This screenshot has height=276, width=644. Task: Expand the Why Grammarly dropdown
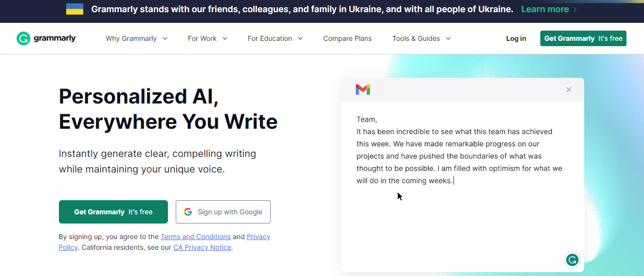coord(137,38)
